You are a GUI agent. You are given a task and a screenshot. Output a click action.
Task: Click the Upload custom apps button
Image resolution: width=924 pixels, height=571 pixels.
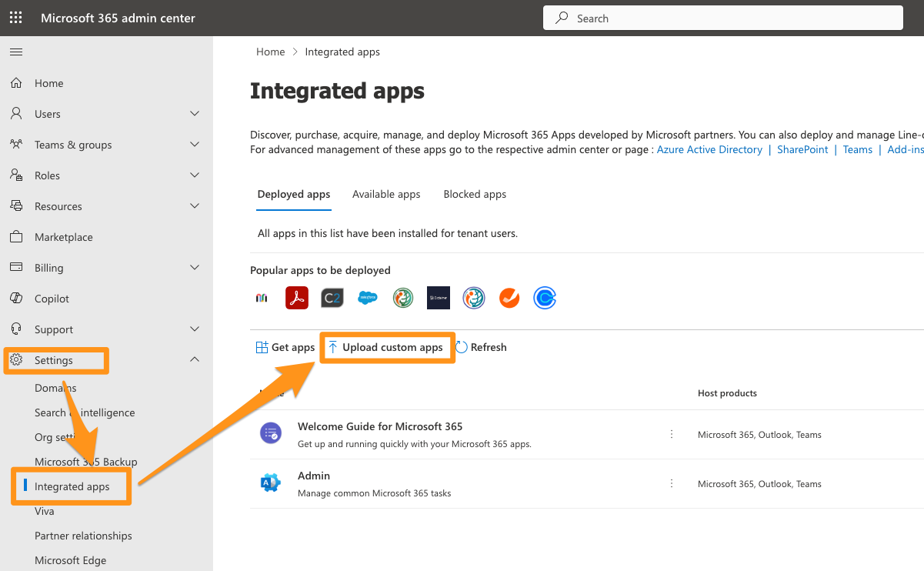coord(386,348)
